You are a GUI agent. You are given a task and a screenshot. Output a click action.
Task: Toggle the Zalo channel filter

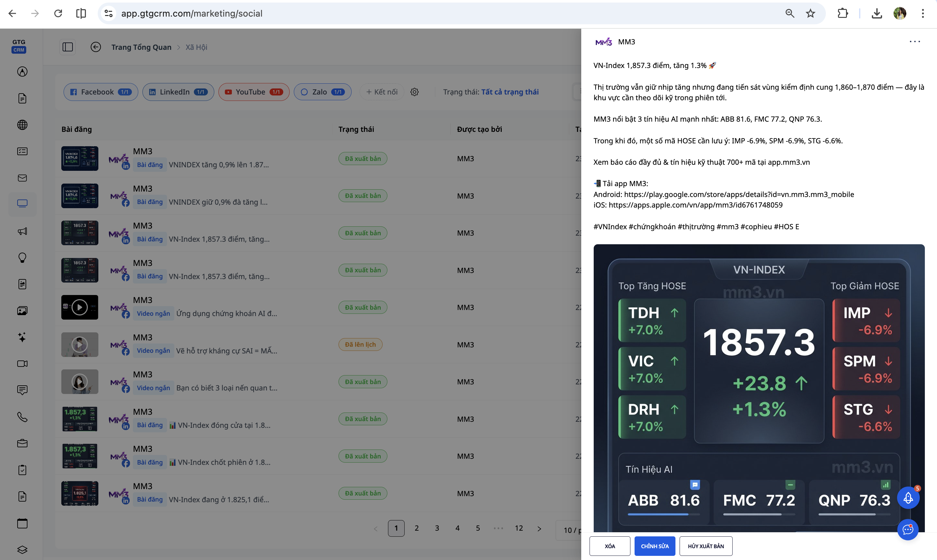(x=322, y=92)
